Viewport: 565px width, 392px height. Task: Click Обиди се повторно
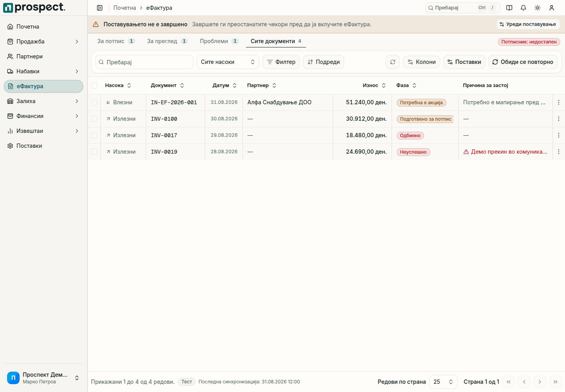point(523,62)
